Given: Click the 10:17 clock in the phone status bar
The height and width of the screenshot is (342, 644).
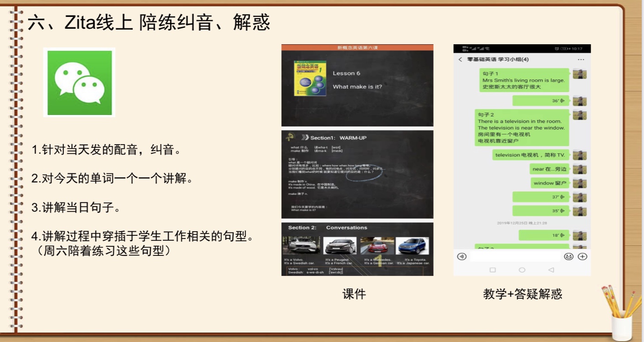Looking at the screenshot, I should (x=577, y=48).
